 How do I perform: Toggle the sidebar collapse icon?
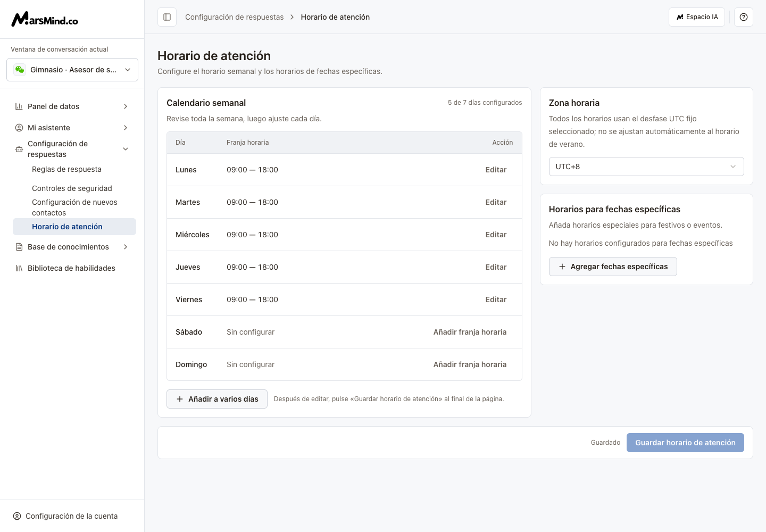(167, 17)
